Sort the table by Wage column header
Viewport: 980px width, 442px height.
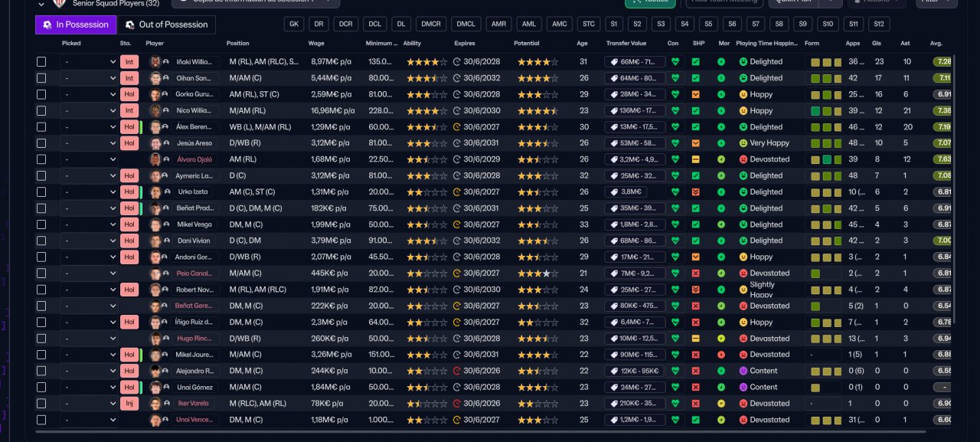click(x=316, y=44)
